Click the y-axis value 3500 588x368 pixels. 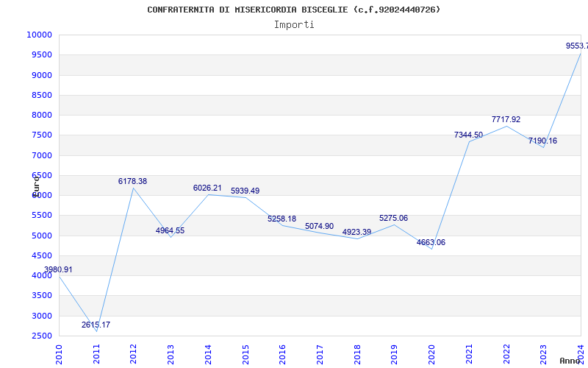point(42,296)
